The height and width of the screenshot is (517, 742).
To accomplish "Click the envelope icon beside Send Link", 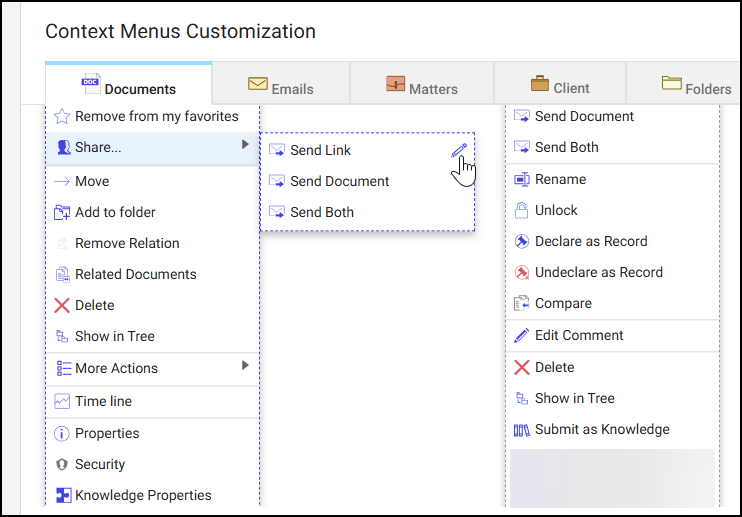I will point(277,150).
